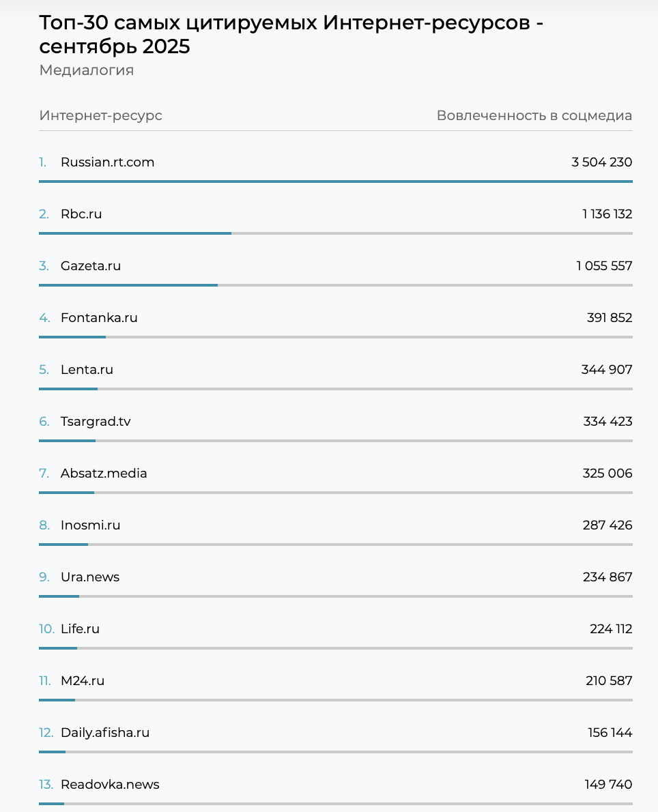Click the Вовлеченность в соцмедиа column header
The height and width of the screenshot is (812, 658).
pos(534,115)
